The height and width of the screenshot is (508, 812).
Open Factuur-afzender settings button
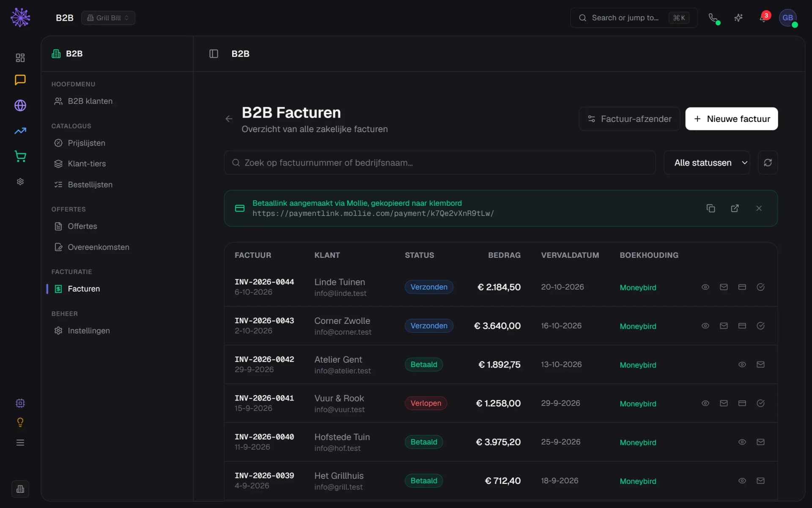click(x=629, y=119)
